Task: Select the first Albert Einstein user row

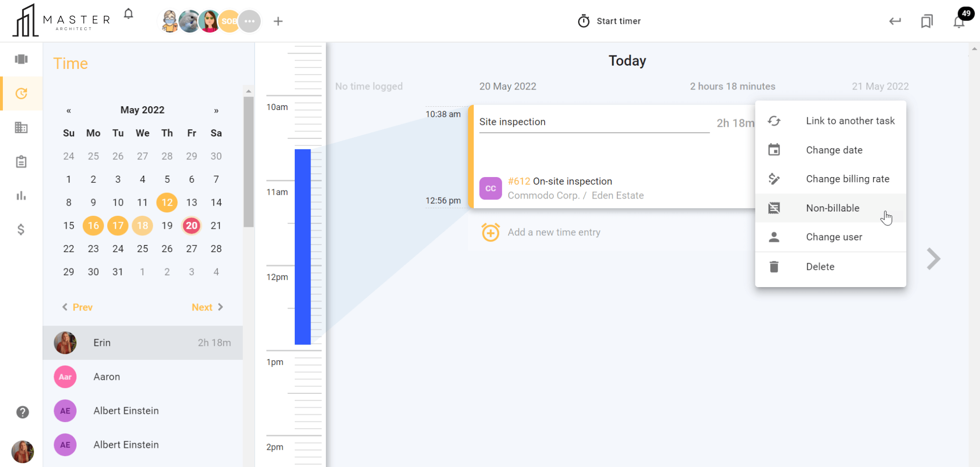Action: (143, 411)
